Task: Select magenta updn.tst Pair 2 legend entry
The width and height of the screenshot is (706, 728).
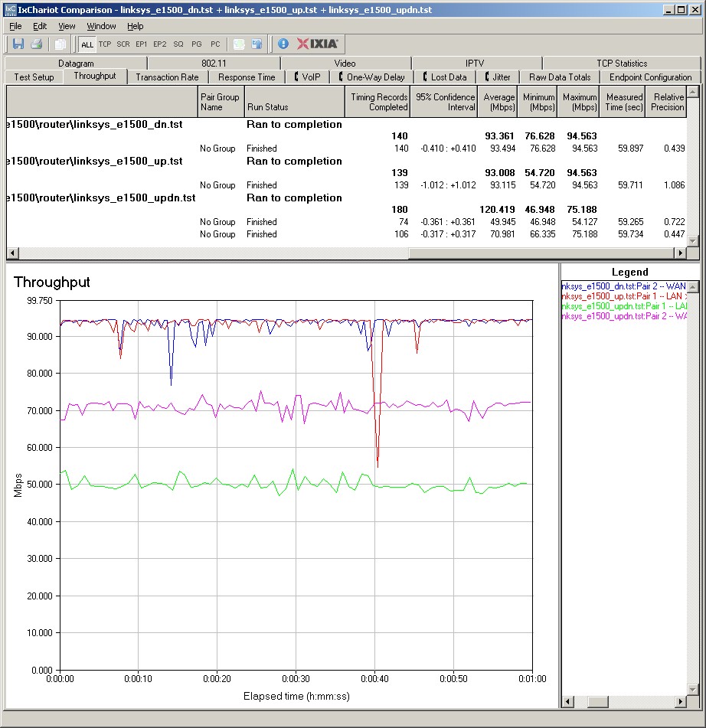Action: coord(623,316)
